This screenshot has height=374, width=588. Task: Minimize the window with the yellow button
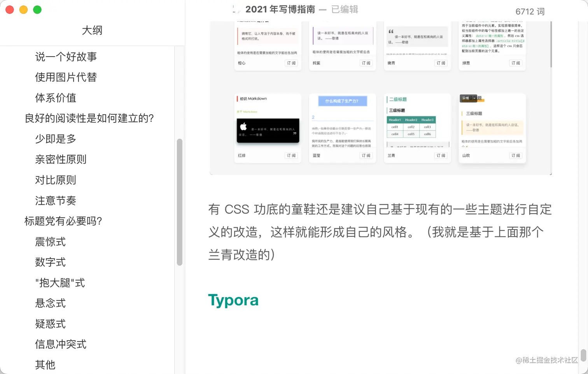tap(23, 10)
